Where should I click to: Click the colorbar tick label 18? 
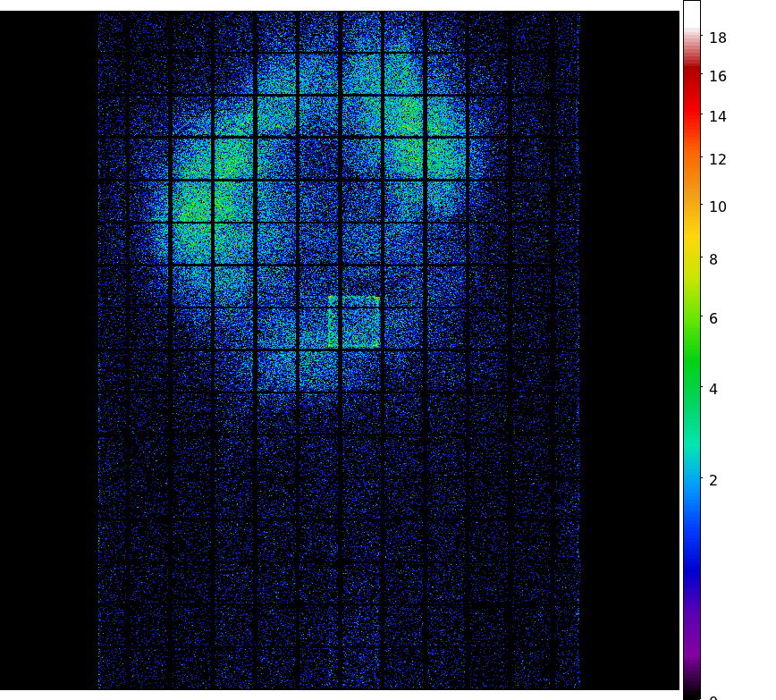click(718, 38)
